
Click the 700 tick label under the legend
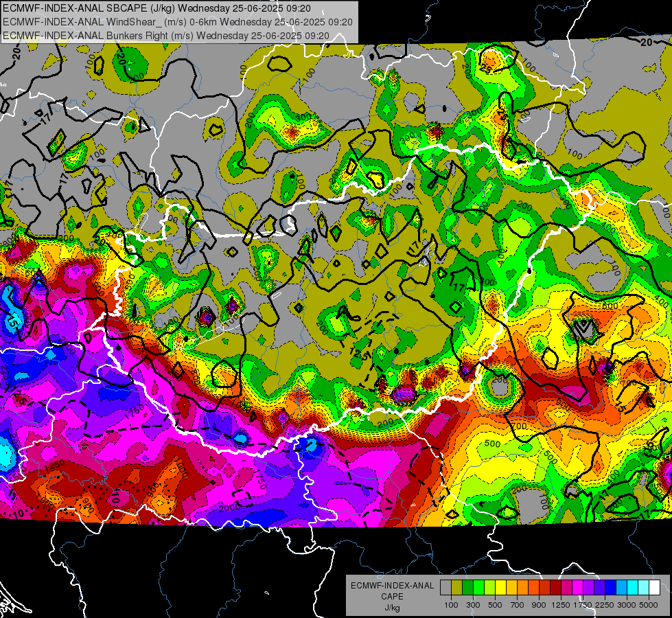coord(518,605)
